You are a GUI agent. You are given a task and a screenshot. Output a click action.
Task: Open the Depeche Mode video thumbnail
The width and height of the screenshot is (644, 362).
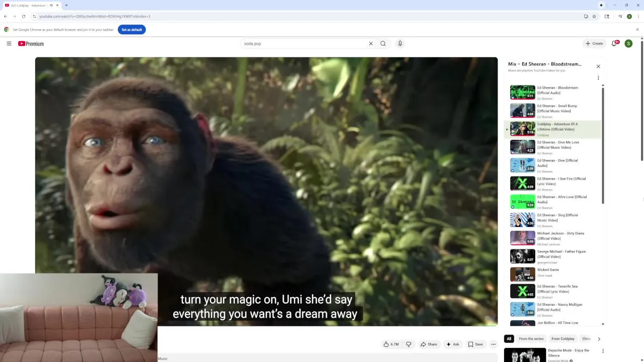point(525,355)
